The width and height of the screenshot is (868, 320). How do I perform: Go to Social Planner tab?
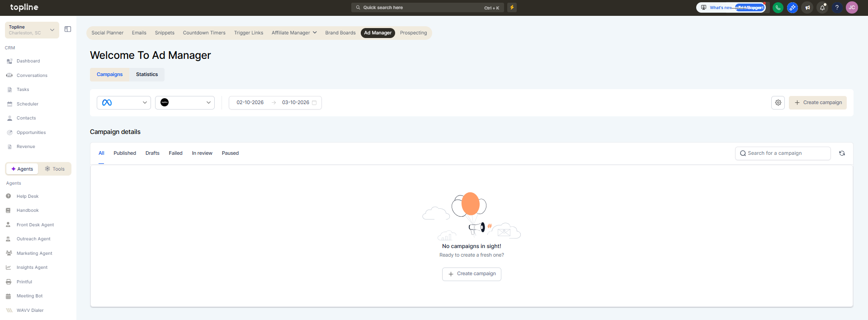(x=107, y=33)
